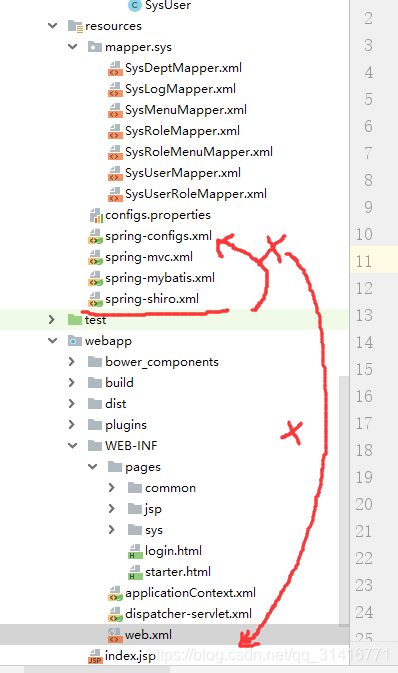398x673 pixels.
Task: Click the spring-configs.xml Spring icon
Action: 95,236
